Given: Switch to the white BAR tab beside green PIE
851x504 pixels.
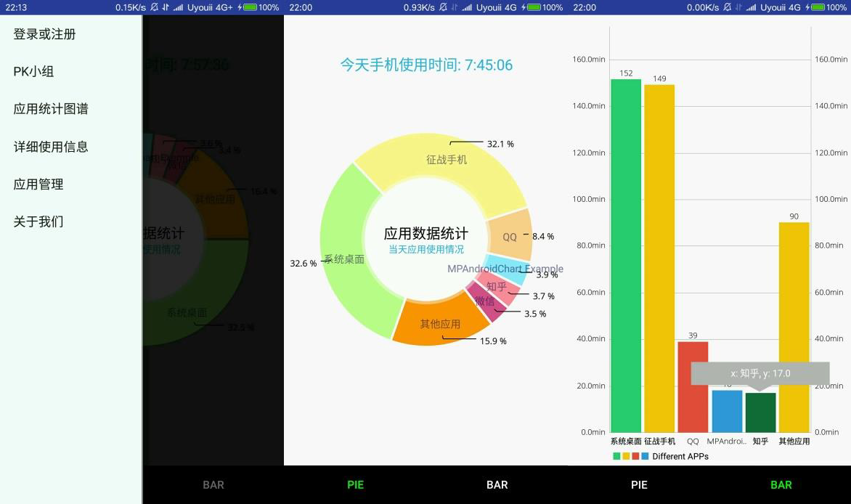Looking at the screenshot, I should point(497,485).
